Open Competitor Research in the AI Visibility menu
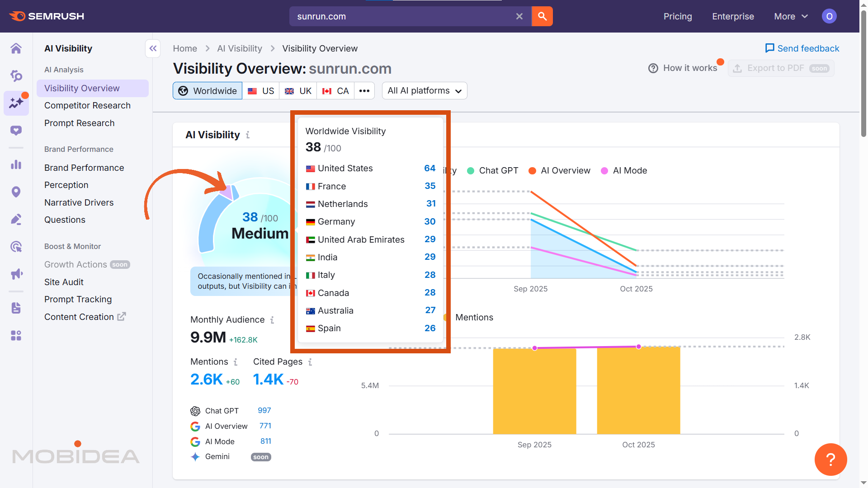Image resolution: width=868 pixels, height=488 pixels. click(x=87, y=105)
